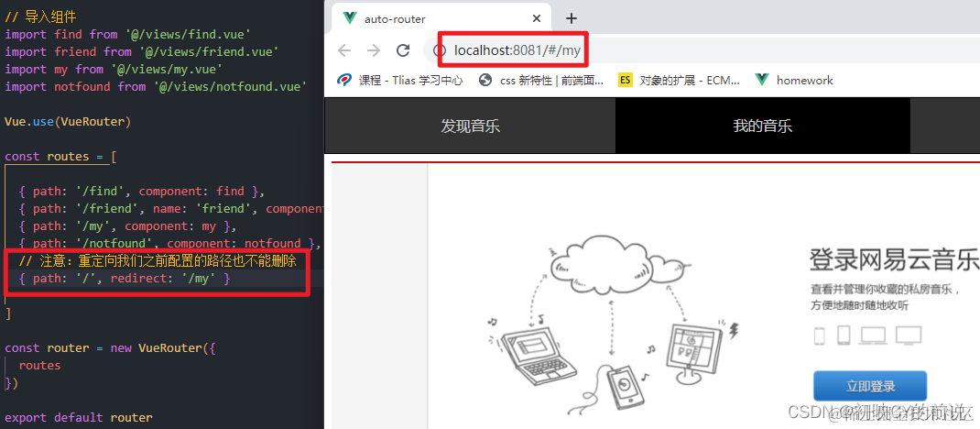Reload the page with refresh icon

click(403, 50)
